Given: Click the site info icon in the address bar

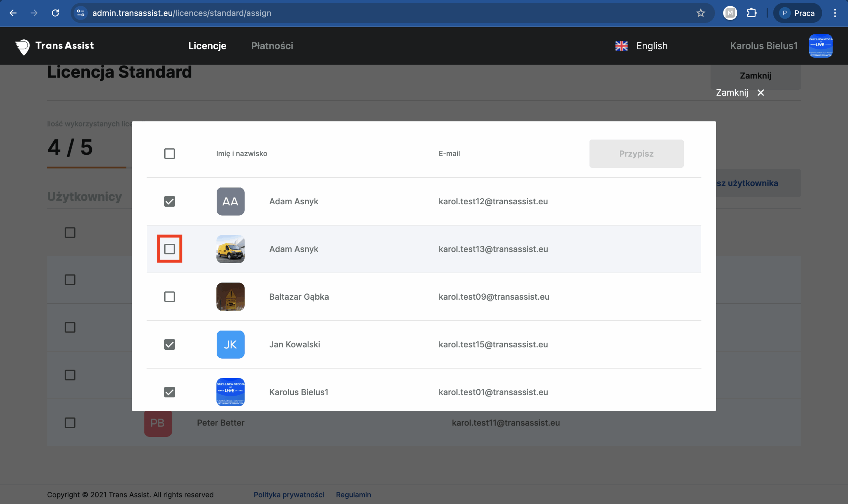Looking at the screenshot, I should (80, 13).
